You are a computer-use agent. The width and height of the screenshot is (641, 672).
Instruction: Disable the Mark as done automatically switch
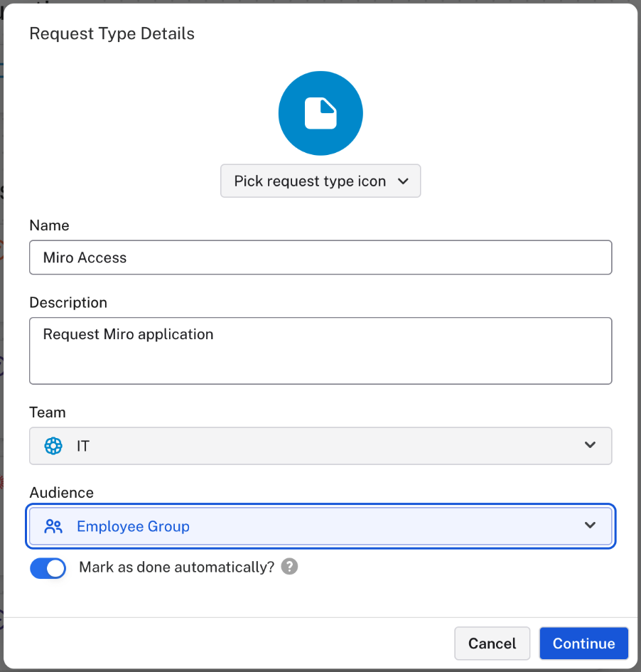tap(48, 567)
